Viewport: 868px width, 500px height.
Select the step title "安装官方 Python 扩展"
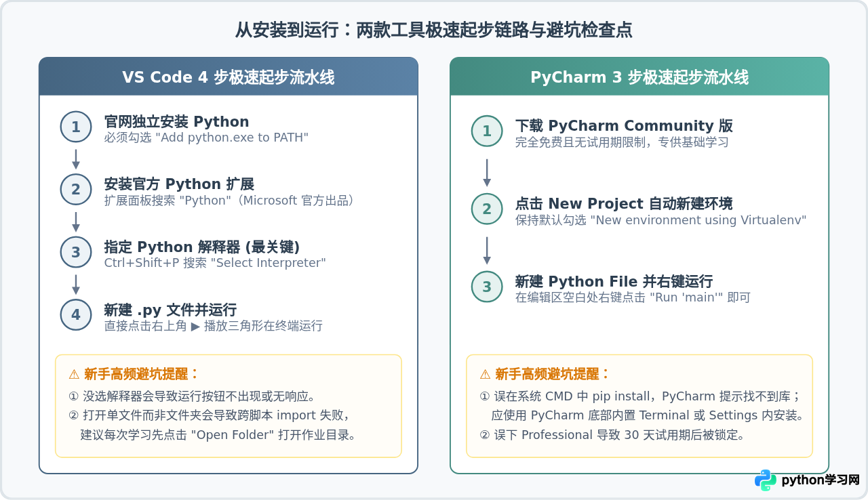[x=179, y=184]
